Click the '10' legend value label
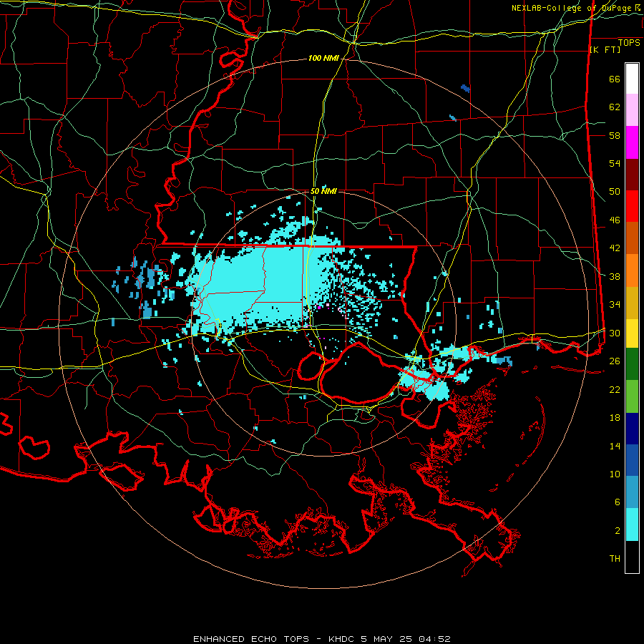Screen dimensions: 644x644 pyautogui.click(x=615, y=474)
